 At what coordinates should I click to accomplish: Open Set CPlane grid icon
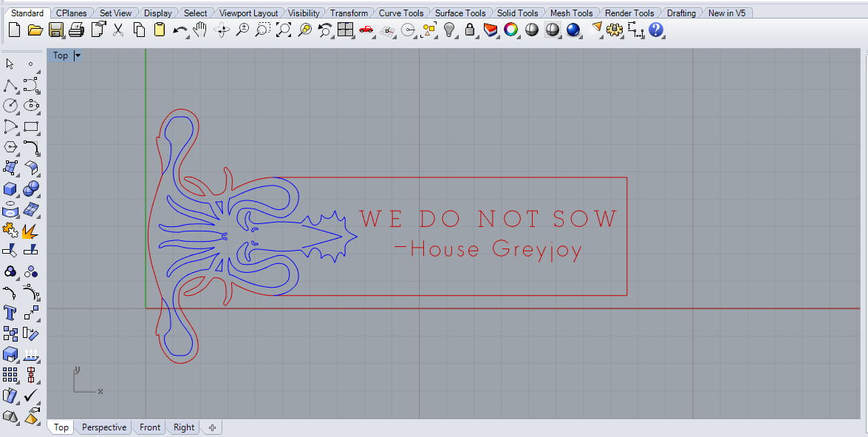(x=388, y=30)
